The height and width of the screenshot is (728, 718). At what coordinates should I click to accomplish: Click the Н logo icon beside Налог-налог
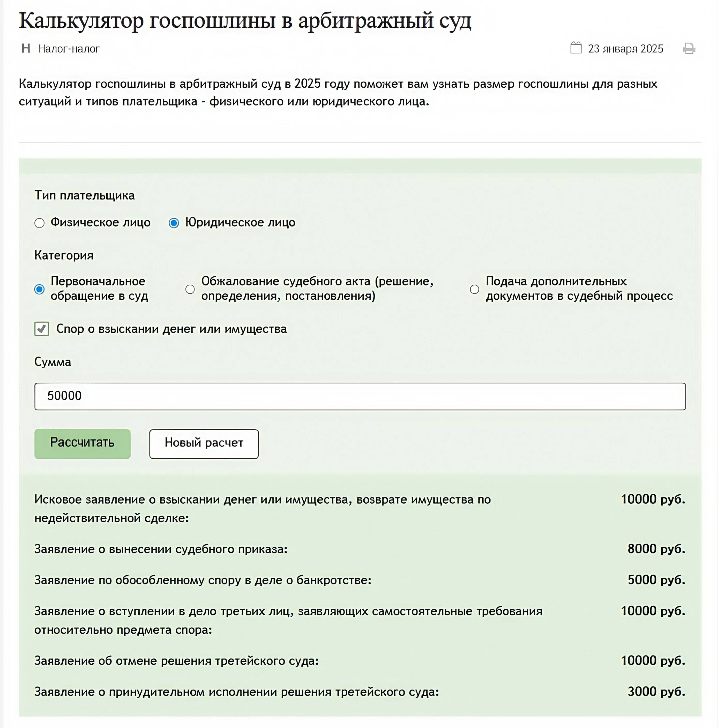(26, 48)
